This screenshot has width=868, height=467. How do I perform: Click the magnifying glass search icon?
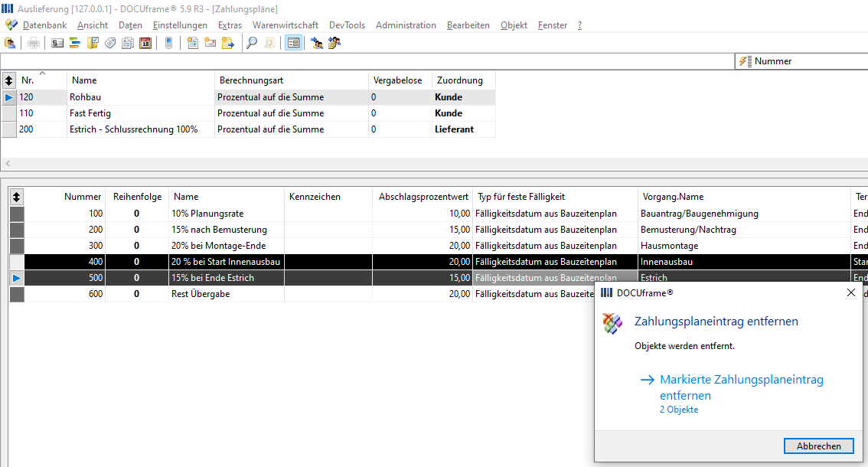pyautogui.click(x=251, y=43)
